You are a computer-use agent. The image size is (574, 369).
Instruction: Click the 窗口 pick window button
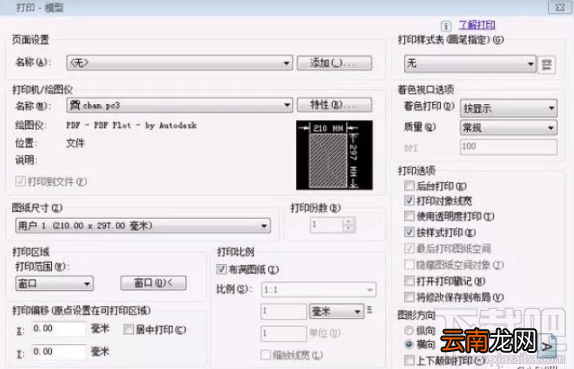point(153,283)
